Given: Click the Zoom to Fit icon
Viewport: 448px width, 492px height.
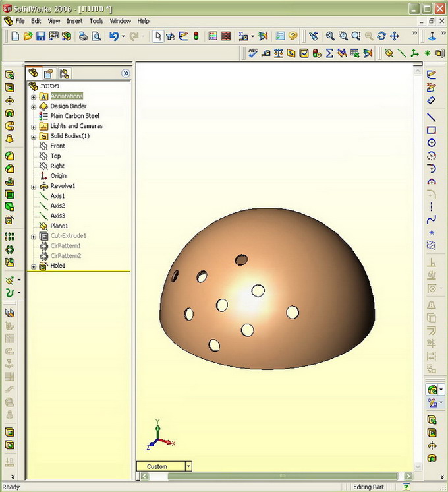Looking at the screenshot, I should (330, 36).
